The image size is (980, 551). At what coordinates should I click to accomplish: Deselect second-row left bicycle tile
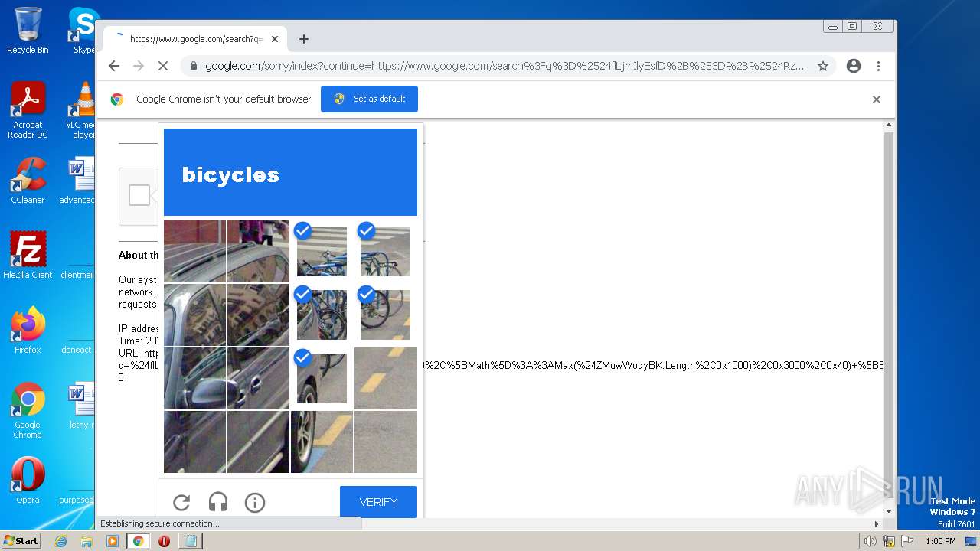click(x=322, y=315)
